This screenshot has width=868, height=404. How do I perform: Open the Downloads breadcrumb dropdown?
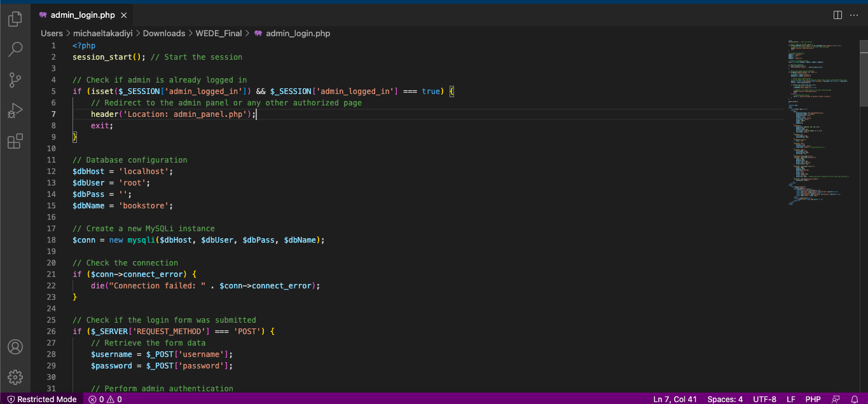coord(163,33)
